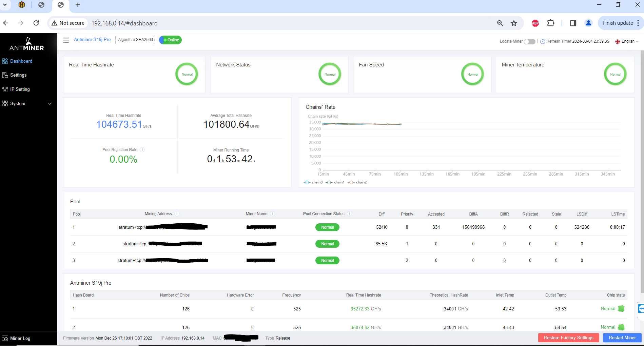Click the browser profile avatar icon
This screenshot has height=346, width=644.
coord(588,23)
